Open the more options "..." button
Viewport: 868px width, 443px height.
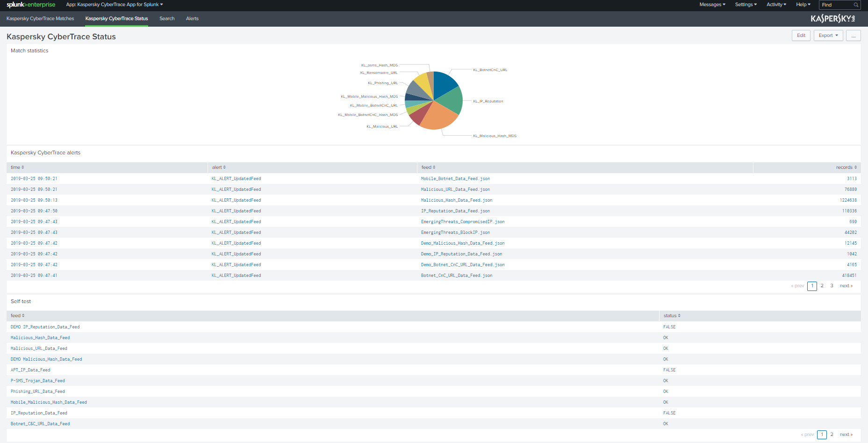854,35
